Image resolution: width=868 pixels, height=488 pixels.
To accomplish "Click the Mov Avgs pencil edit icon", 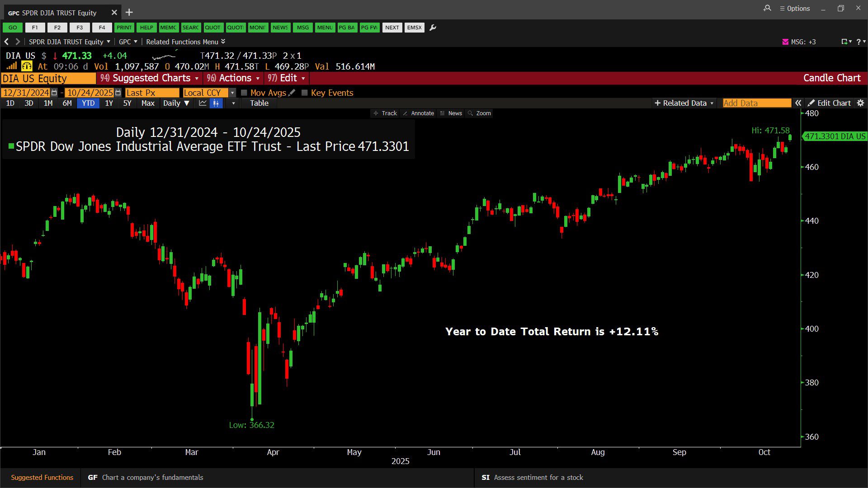I will tap(292, 93).
